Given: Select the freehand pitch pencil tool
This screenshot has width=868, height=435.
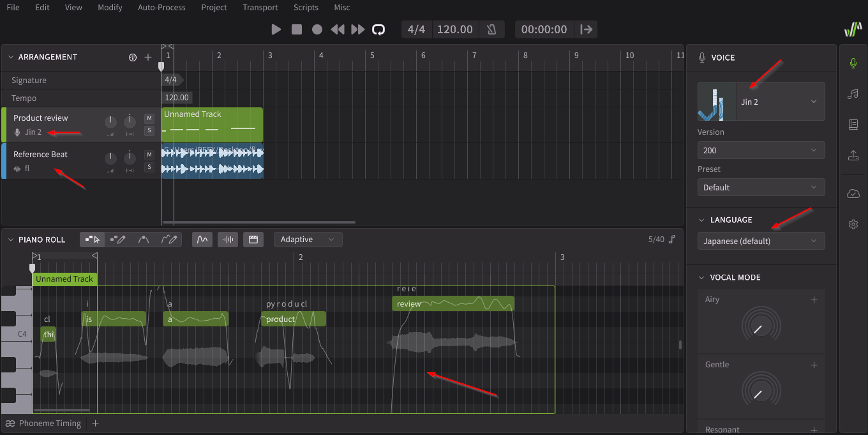Looking at the screenshot, I should click(169, 240).
